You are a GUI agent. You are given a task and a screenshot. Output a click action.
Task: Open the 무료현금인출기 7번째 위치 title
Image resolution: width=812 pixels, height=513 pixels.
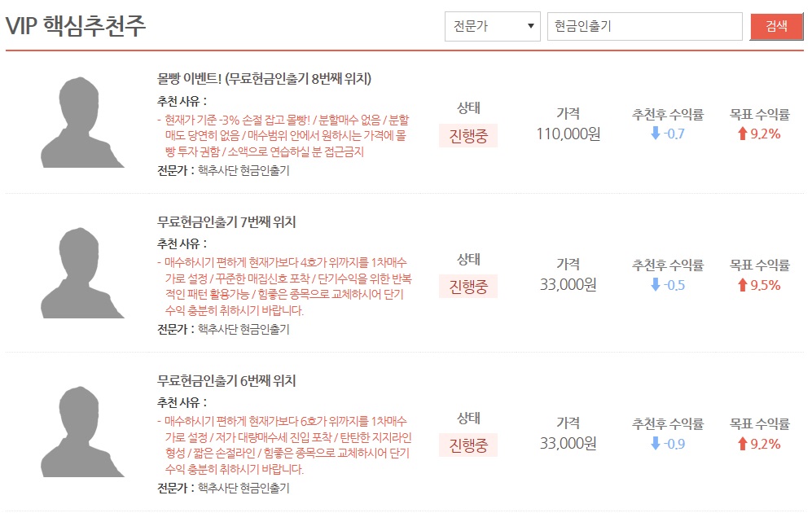(x=226, y=222)
